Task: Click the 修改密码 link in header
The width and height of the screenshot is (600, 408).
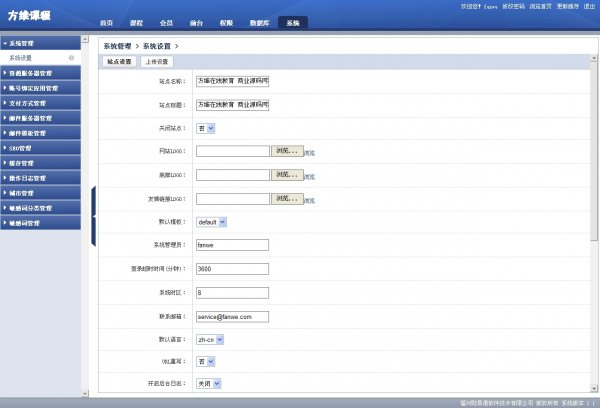Action: [511, 6]
